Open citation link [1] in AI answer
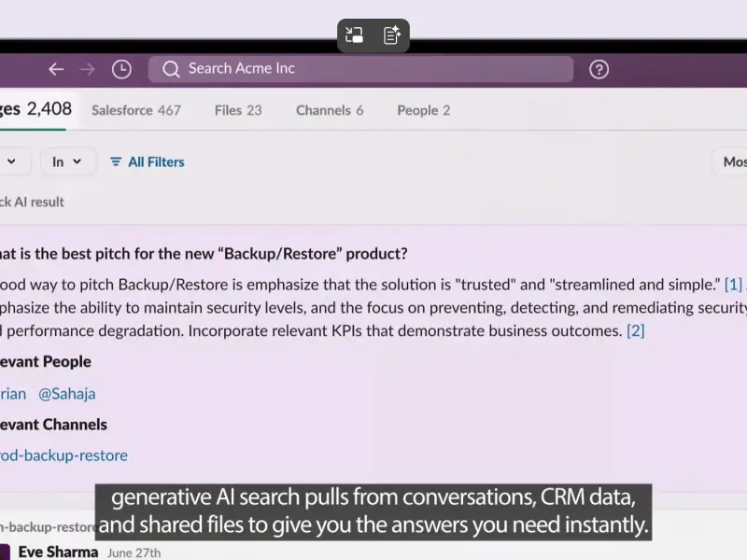This screenshot has height=560, width=747. (733, 284)
